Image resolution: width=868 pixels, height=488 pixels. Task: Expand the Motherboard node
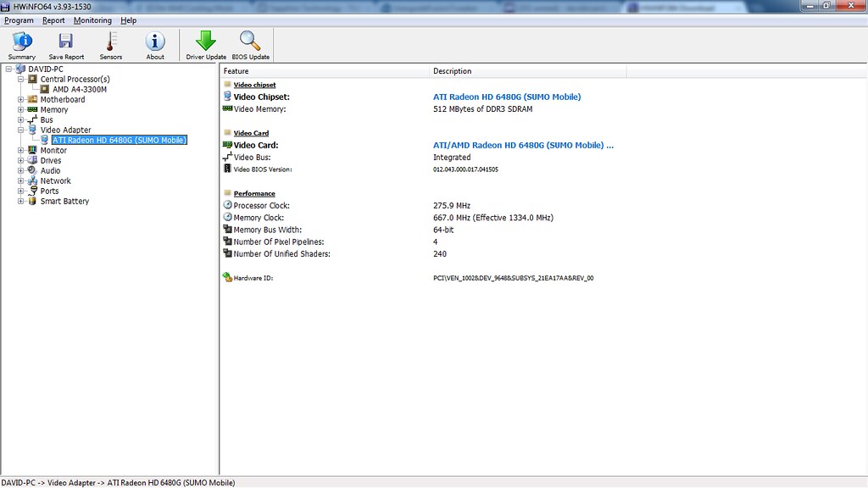21,100
